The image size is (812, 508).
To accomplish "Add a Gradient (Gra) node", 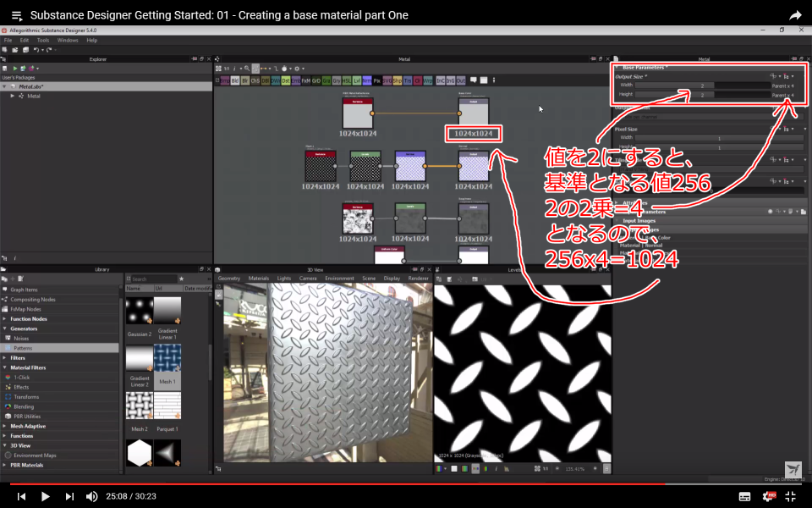I will (x=326, y=81).
